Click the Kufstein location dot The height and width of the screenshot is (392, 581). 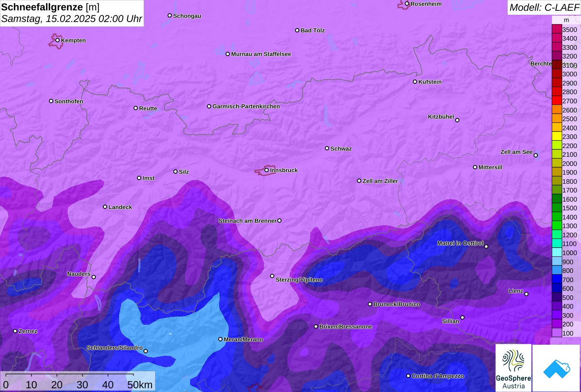(415, 82)
